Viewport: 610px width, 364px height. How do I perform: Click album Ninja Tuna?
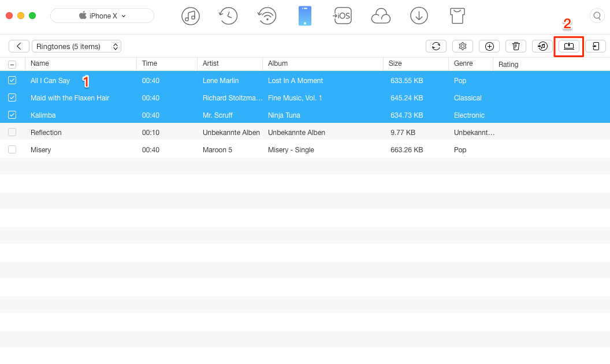pos(284,115)
